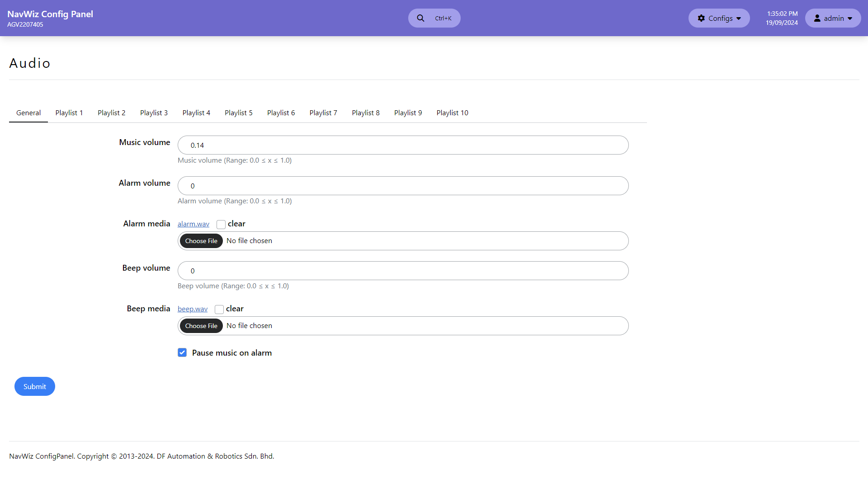
Task: Open the Playlist 5 tab
Action: click(239, 113)
